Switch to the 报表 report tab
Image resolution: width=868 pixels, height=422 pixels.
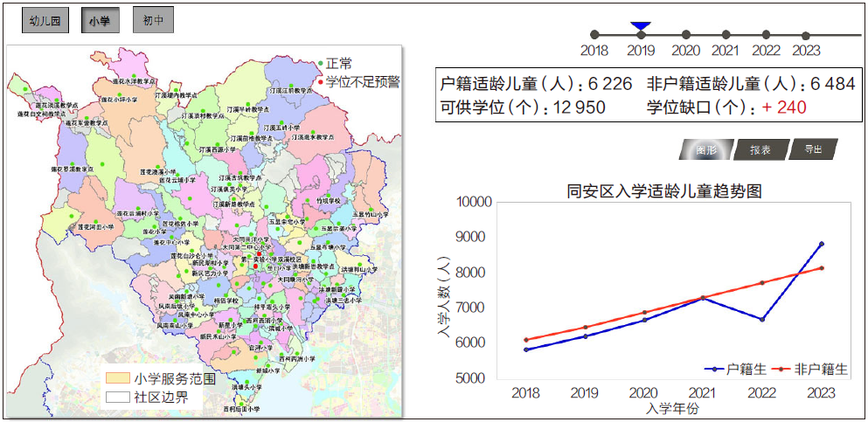[x=760, y=149]
